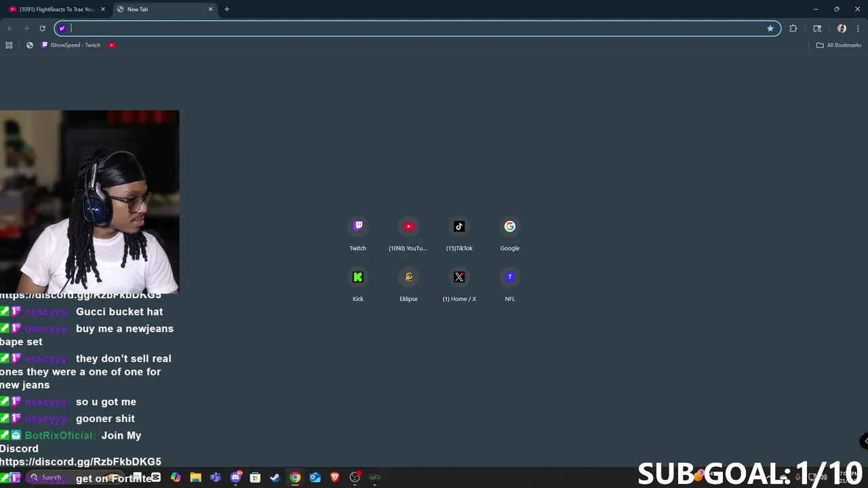
Task: Open a new browser tab with plus
Action: tap(226, 9)
